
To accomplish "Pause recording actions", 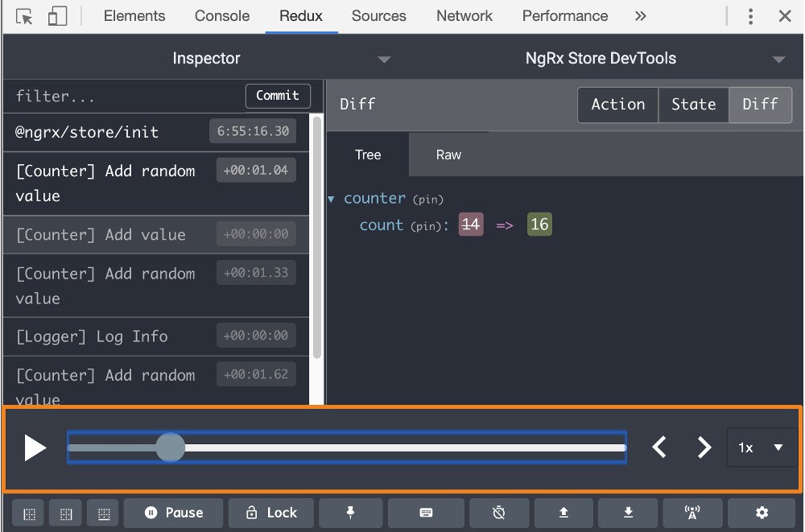I will 174,513.
